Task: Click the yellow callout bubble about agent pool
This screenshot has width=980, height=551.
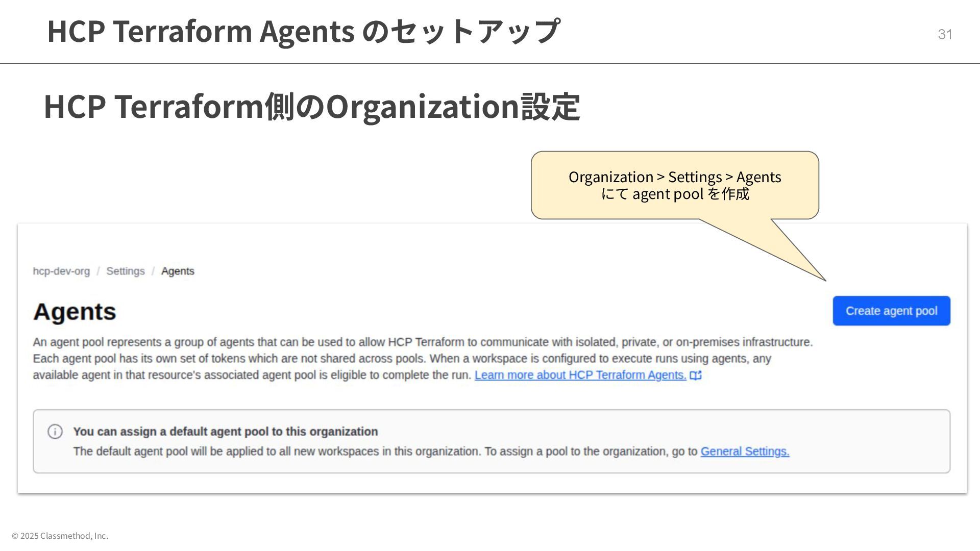Action: click(x=675, y=185)
